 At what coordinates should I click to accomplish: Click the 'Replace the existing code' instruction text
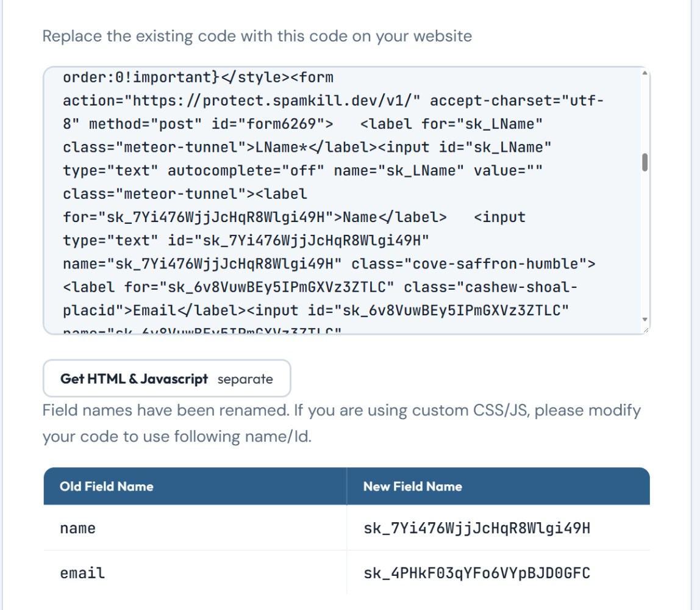[x=257, y=36]
